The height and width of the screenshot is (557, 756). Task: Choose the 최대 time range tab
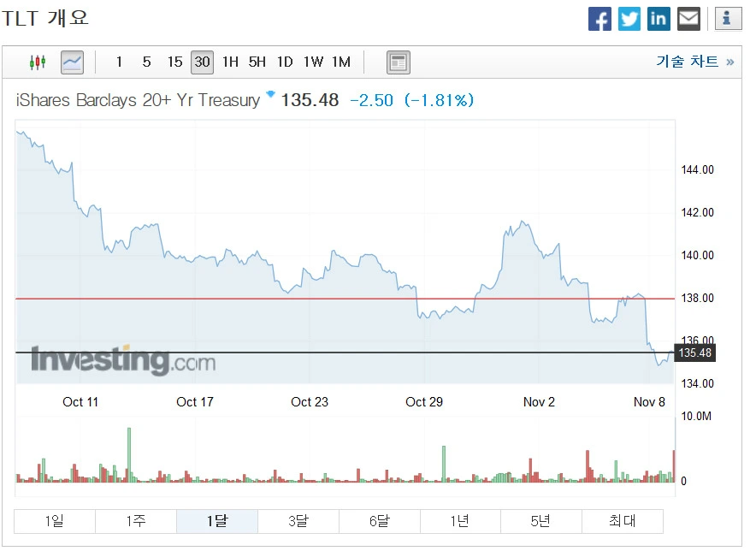point(623,521)
